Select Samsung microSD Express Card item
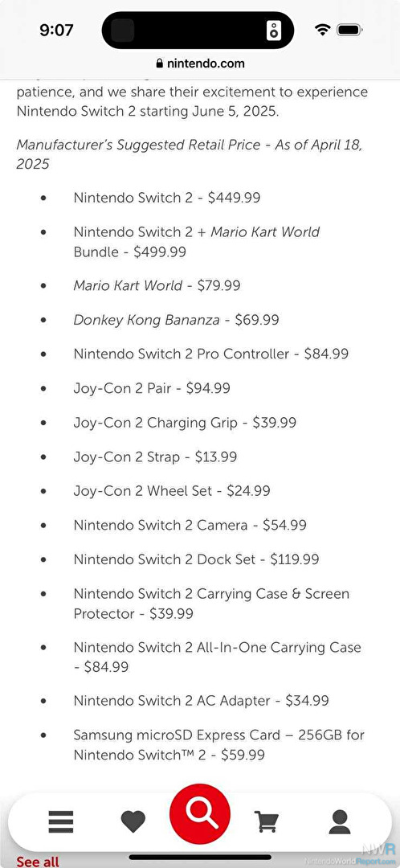 coord(218,744)
